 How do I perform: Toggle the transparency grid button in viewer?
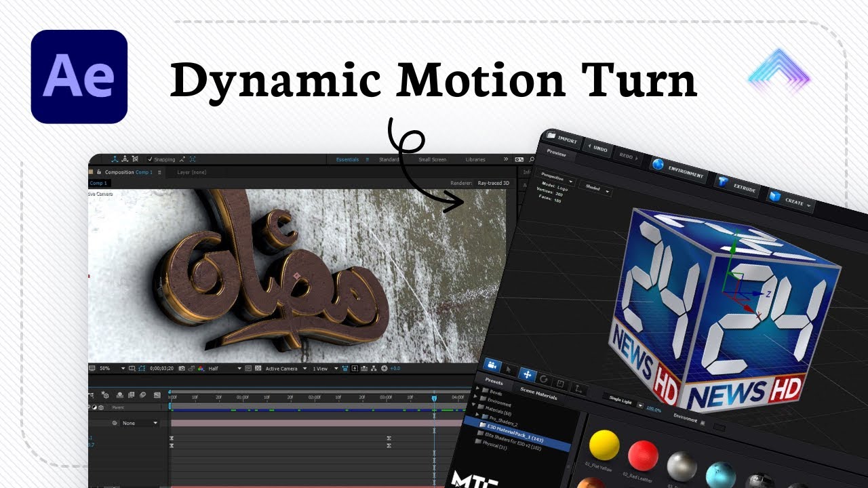[x=258, y=369]
